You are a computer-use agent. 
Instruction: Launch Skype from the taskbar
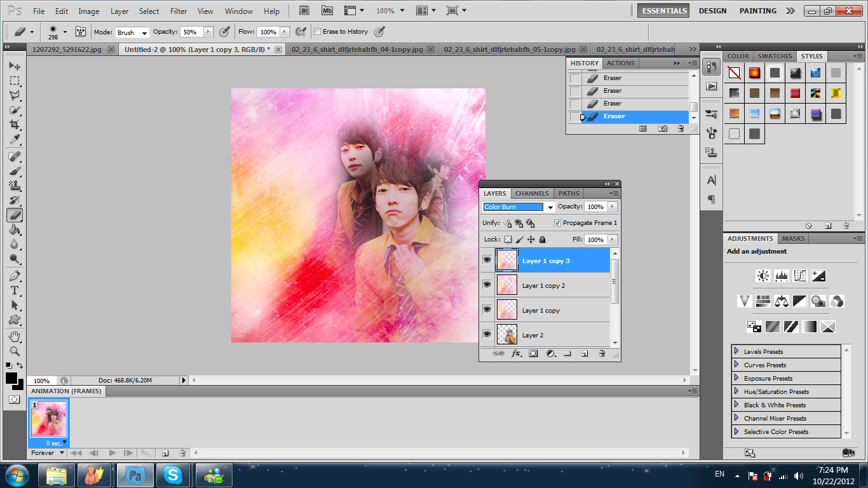[x=173, y=475]
